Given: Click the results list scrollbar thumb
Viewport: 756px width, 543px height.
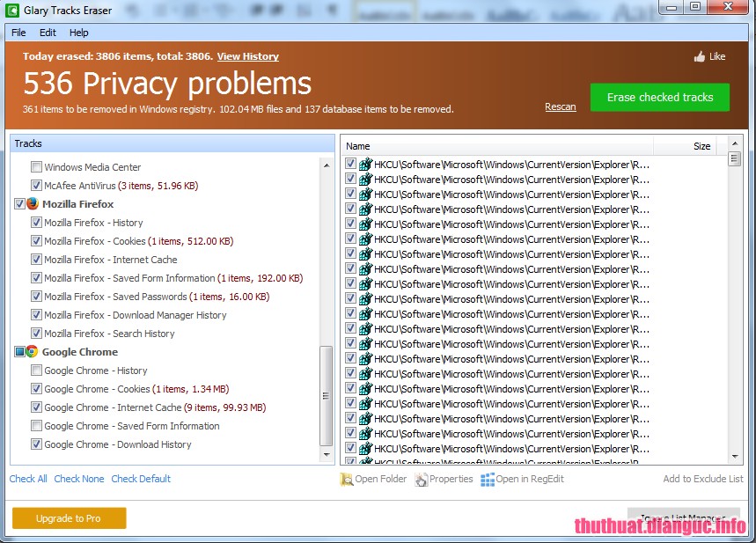Looking at the screenshot, I should pos(735,158).
